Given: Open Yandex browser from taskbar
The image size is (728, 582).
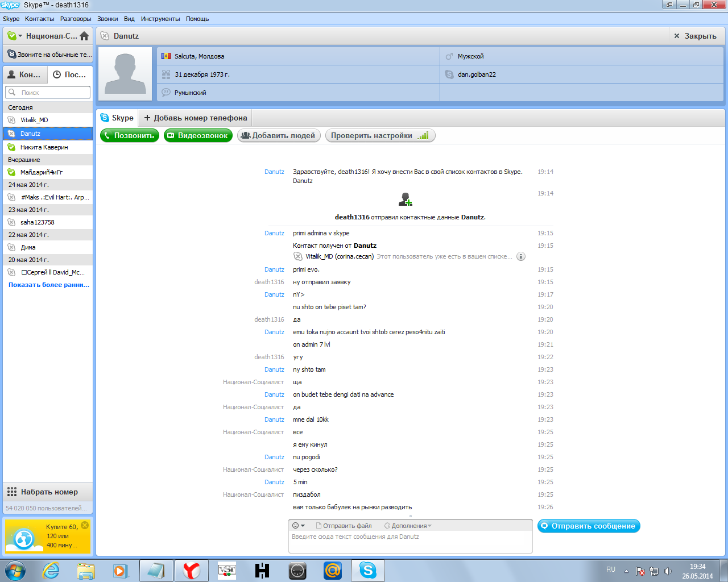Looking at the screenshot, I should pyautogui.click(x=192, y=571).
